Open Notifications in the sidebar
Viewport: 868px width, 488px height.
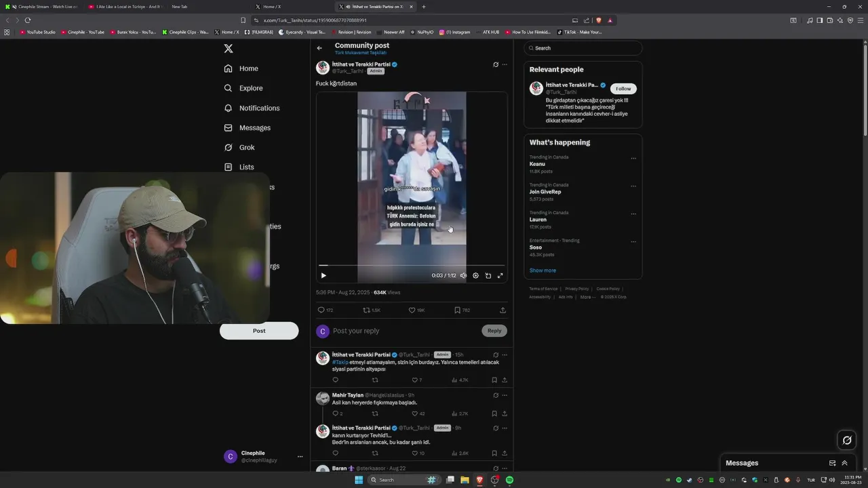click(252, 108)
